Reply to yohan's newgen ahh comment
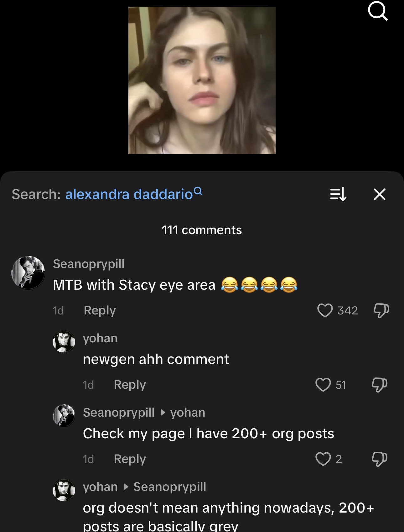Screen dimensions: 404x532 coord(130,385)
